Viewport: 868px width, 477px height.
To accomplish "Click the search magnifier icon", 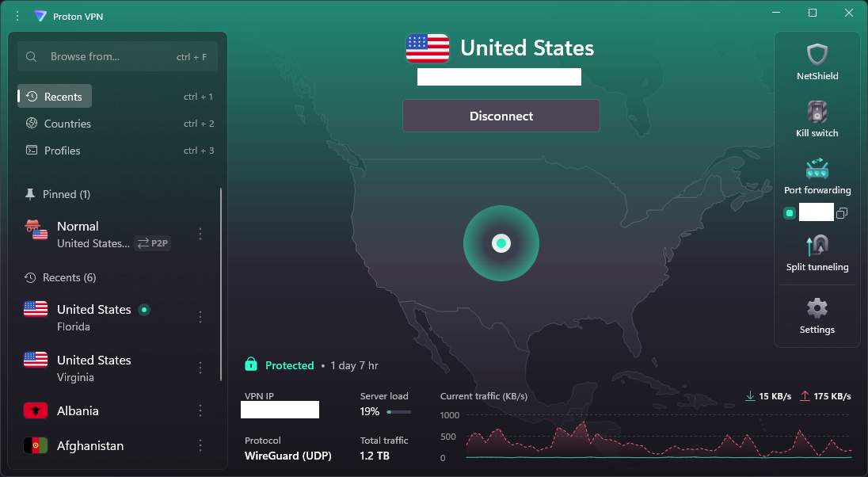I will (32, 56).
